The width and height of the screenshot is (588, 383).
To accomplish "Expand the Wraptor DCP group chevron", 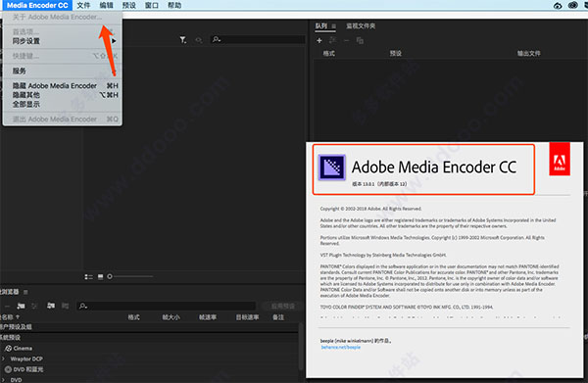I will (3, 359).
